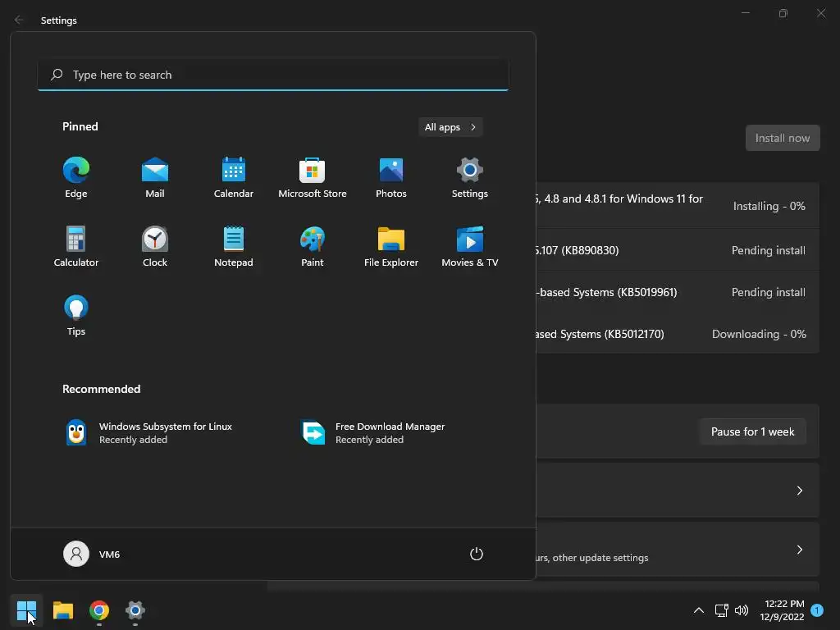Click the Pending install status for KB890830
Image resolution: width=840 pixels, height=630 pixels.
click(x=768, y=250)
